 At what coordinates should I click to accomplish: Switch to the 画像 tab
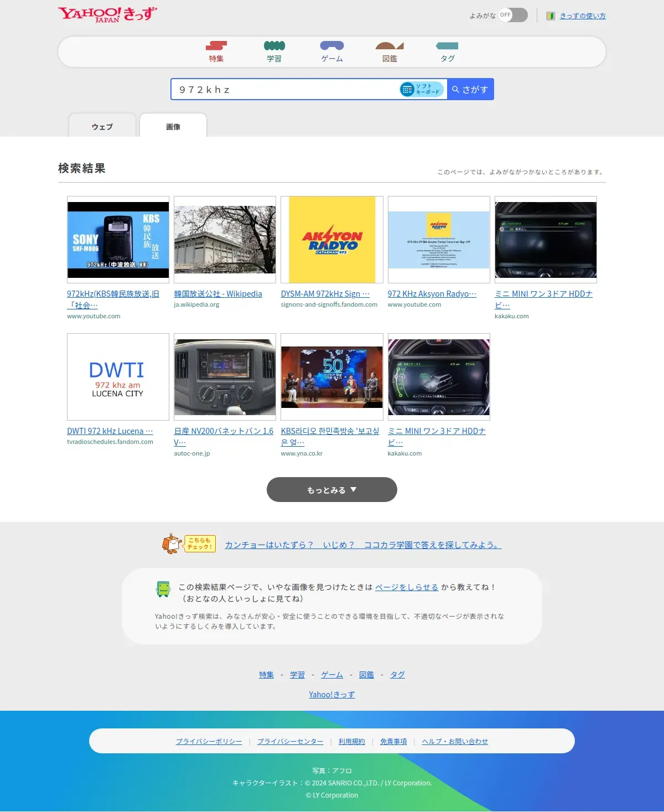click(173, 126)
